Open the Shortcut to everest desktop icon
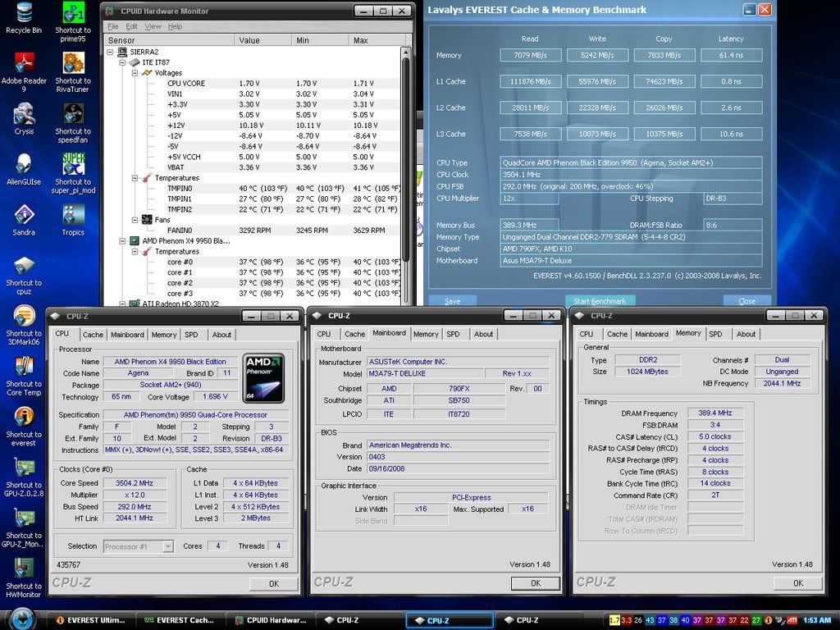Image resolution: width=840 pixels, height=630 pixels. pyautogui.click(x=24, y=427)
